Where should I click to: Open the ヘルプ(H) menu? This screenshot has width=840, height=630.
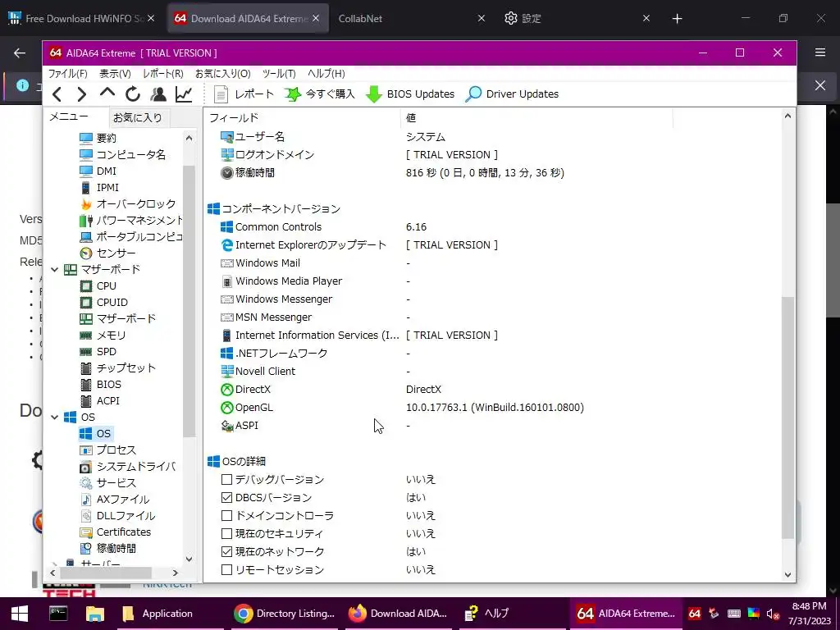click(x=326, y=73)
